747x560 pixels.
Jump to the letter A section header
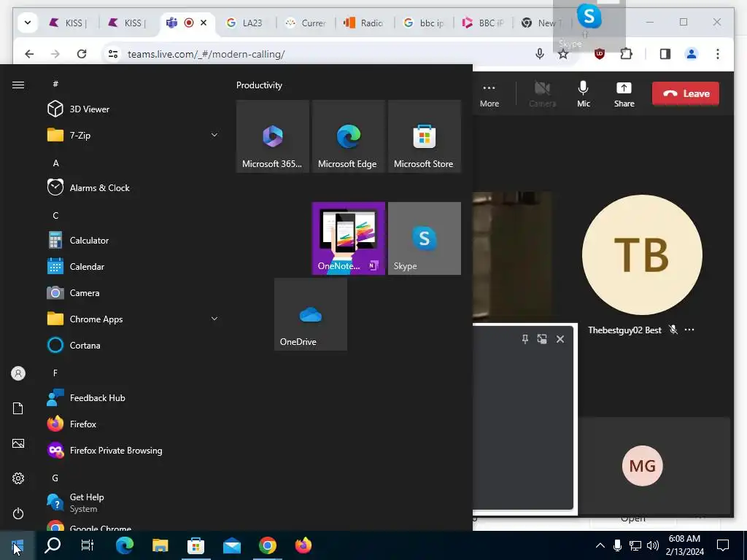(x=55, y=163)
